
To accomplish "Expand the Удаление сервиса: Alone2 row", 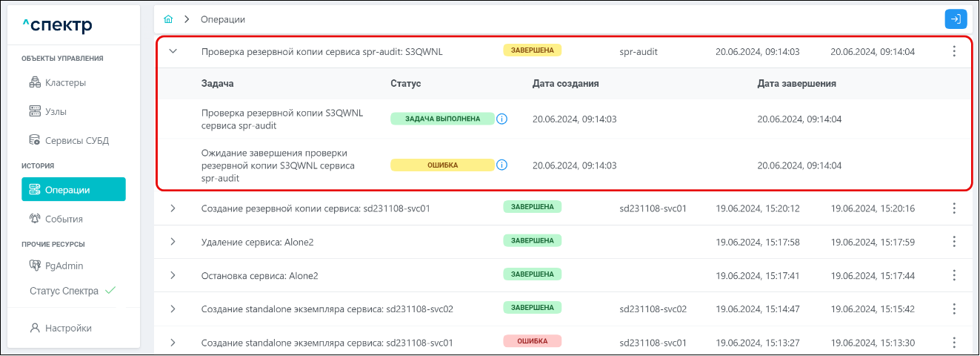I will point(173,242).
